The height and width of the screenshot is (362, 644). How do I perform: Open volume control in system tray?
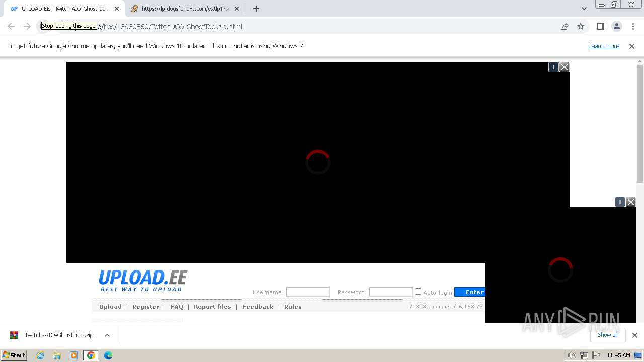[572, 355]
